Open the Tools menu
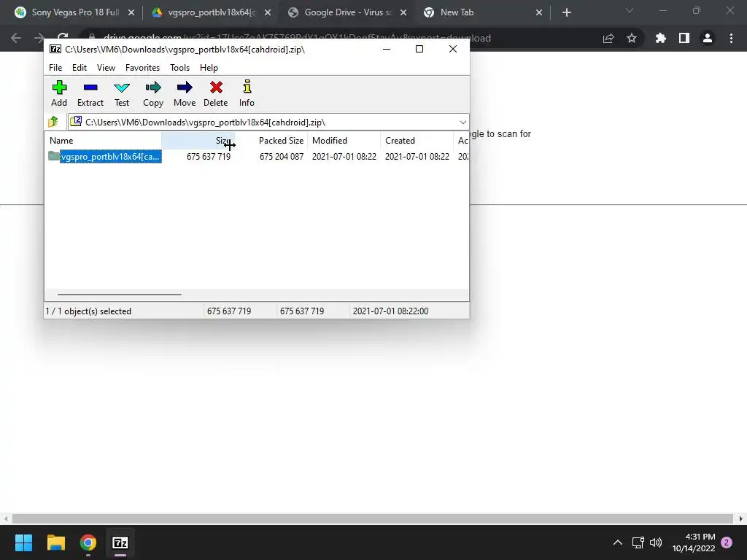747x560 pixels. (179, 68)
